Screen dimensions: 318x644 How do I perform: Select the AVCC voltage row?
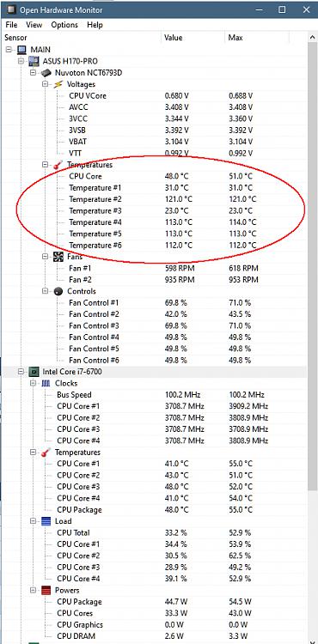154,107
